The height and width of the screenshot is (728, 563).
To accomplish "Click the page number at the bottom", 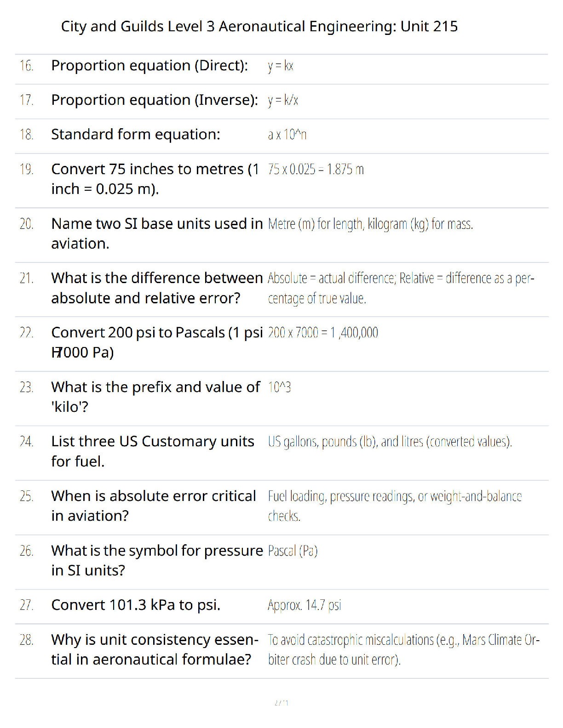I will [281, 703].
